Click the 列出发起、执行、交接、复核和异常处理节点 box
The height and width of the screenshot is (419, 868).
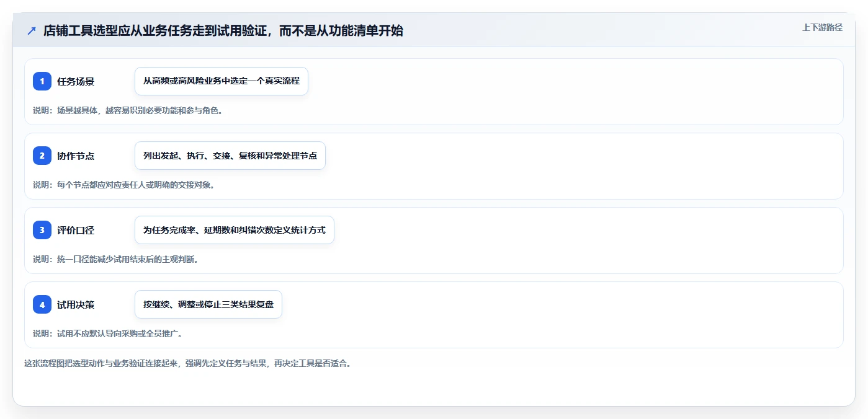[x=230, y=156]
